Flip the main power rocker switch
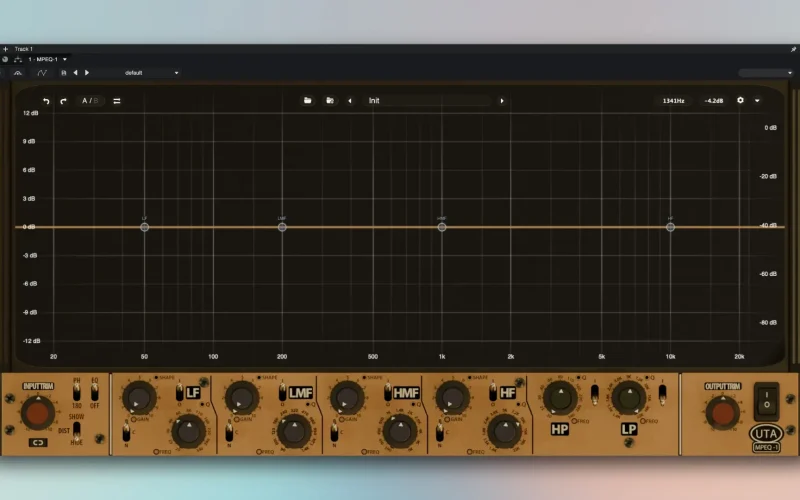 tap(766, 400)
